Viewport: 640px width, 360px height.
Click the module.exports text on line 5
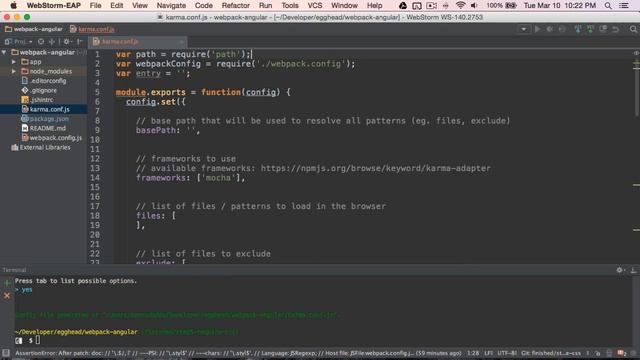(x=151, y=92)
